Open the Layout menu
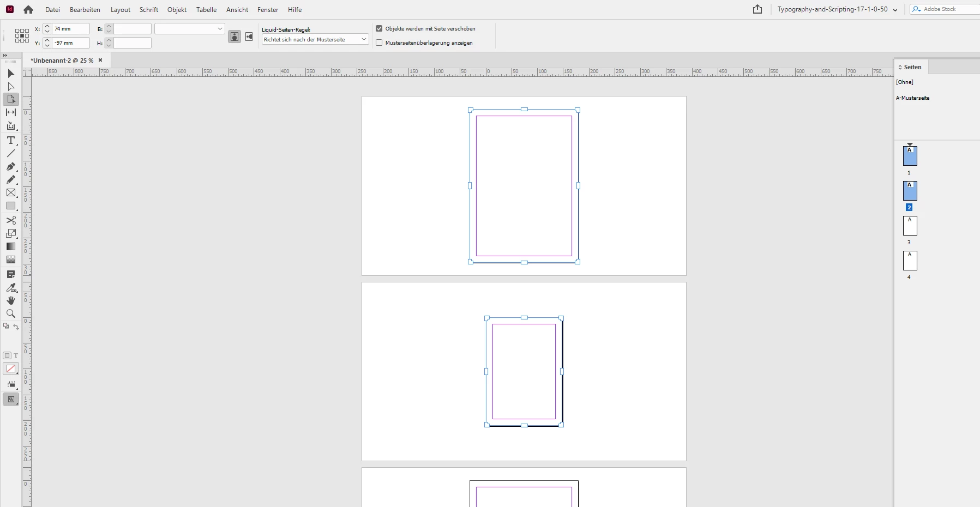 point(121,9)
